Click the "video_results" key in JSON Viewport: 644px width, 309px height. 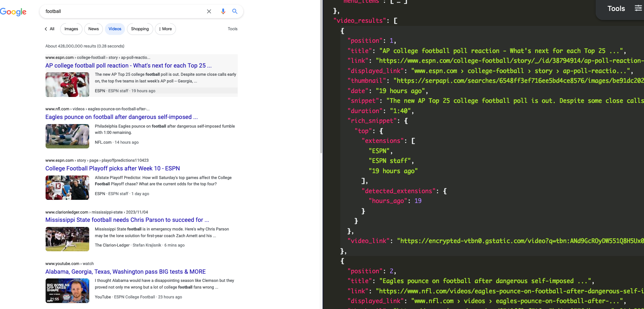(x=360, y=21)
